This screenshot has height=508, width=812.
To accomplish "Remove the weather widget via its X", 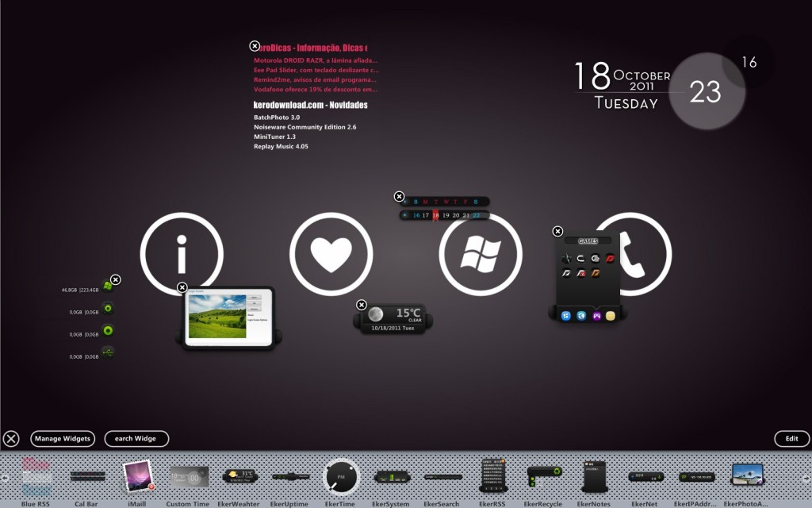I will click(x=362, y=305).
